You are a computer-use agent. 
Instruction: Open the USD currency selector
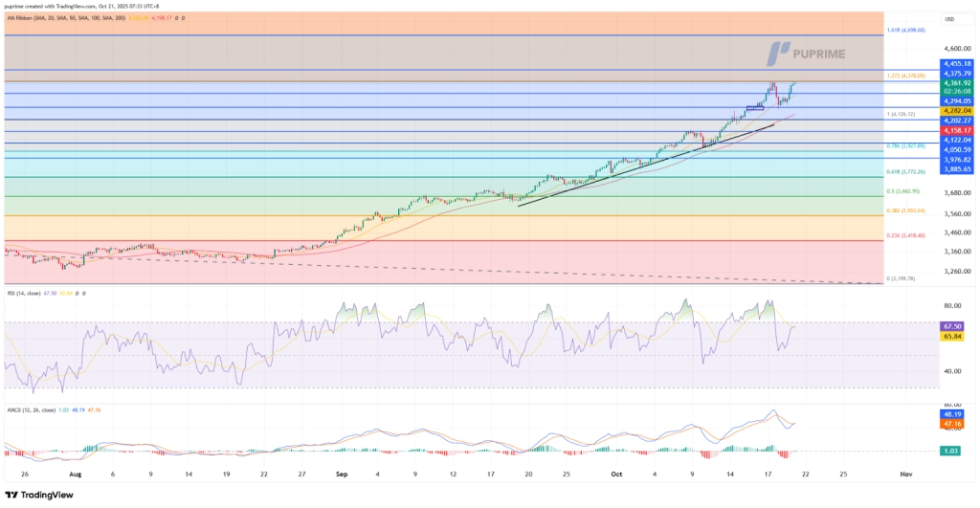coord(949,19)
